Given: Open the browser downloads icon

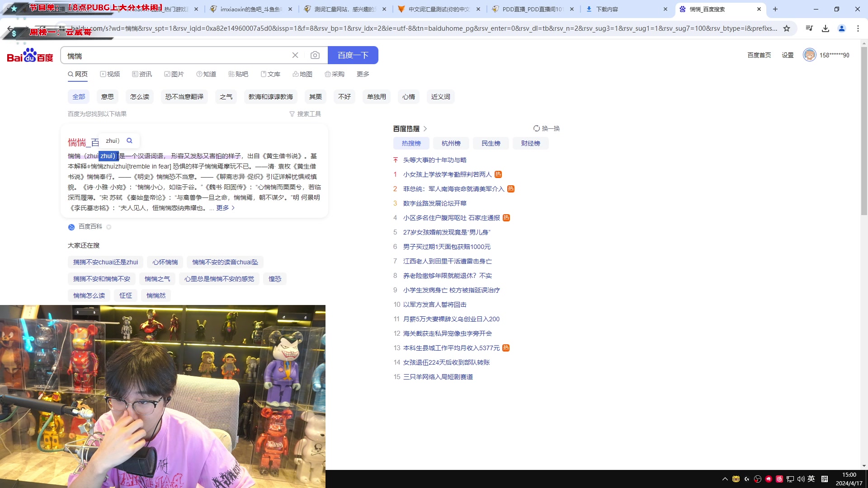Looking at the screenshot, I should (826, 28).
